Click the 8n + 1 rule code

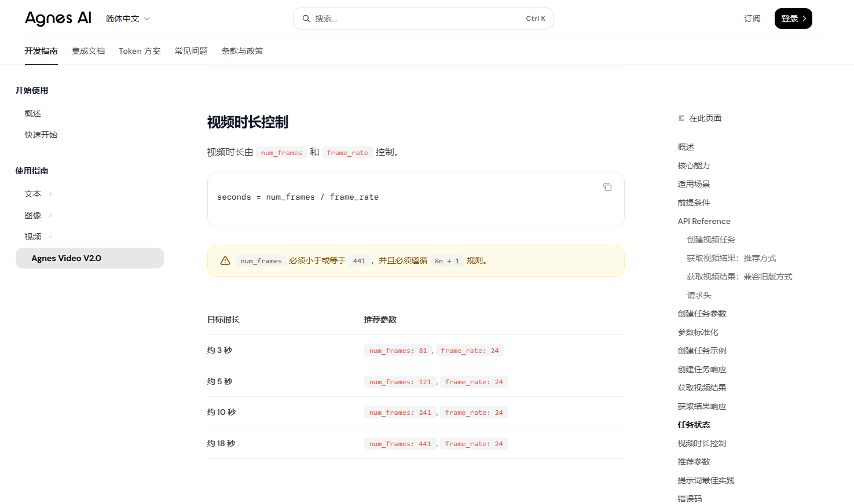point(447,261)
